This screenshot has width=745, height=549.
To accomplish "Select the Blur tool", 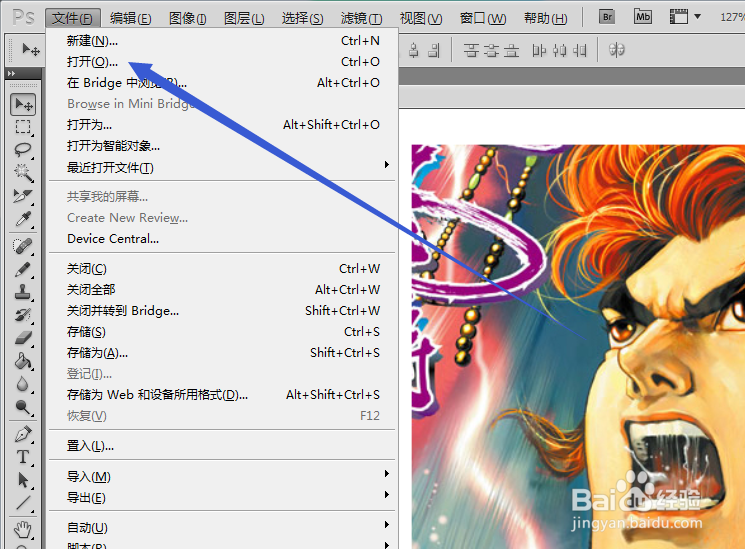I will [23, 384].
